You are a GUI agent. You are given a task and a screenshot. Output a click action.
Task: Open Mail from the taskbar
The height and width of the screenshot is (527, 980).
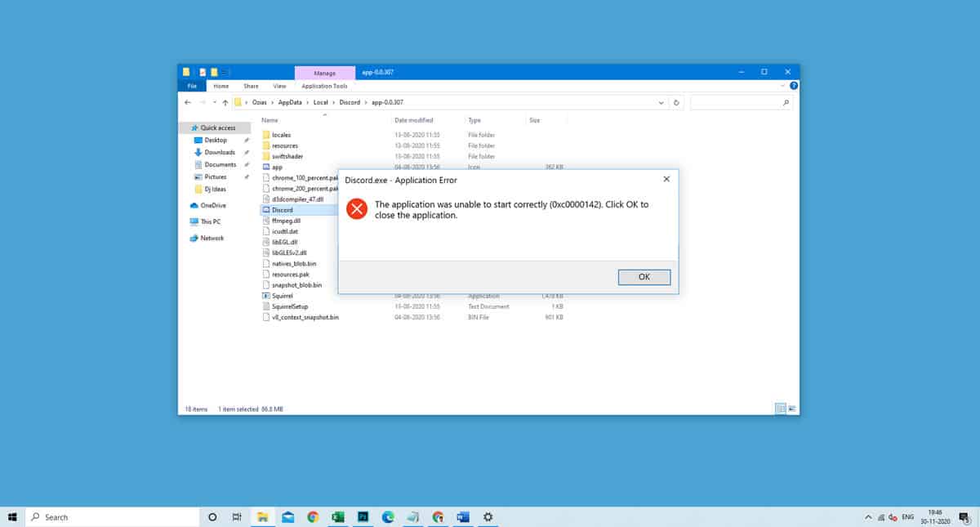click(x=287, y=517)
